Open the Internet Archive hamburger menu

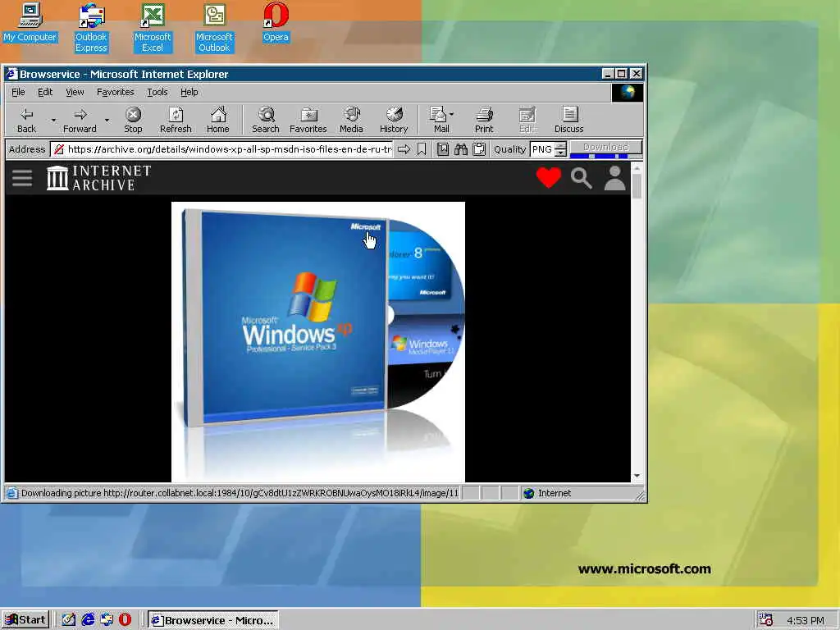22,178
